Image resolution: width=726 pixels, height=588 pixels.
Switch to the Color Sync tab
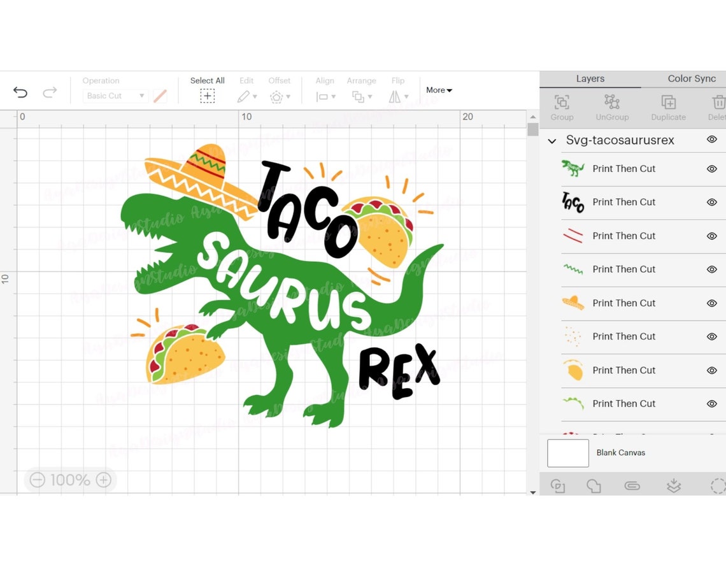coord(692,78)
